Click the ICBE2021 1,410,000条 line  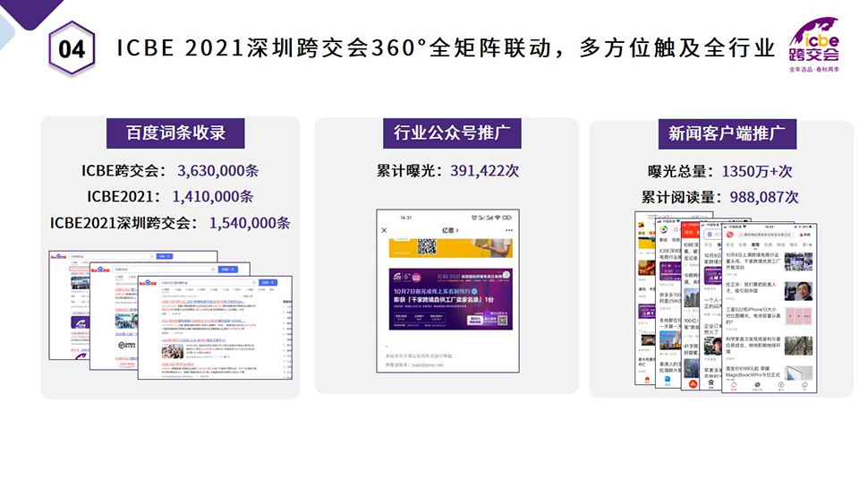(x=170, y=197)
